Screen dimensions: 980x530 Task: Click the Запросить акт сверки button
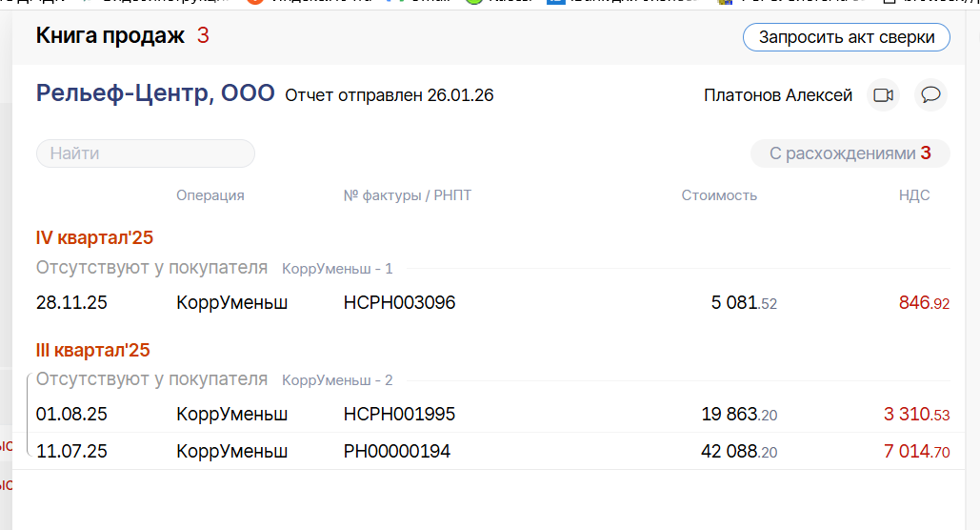coord(846,38)
